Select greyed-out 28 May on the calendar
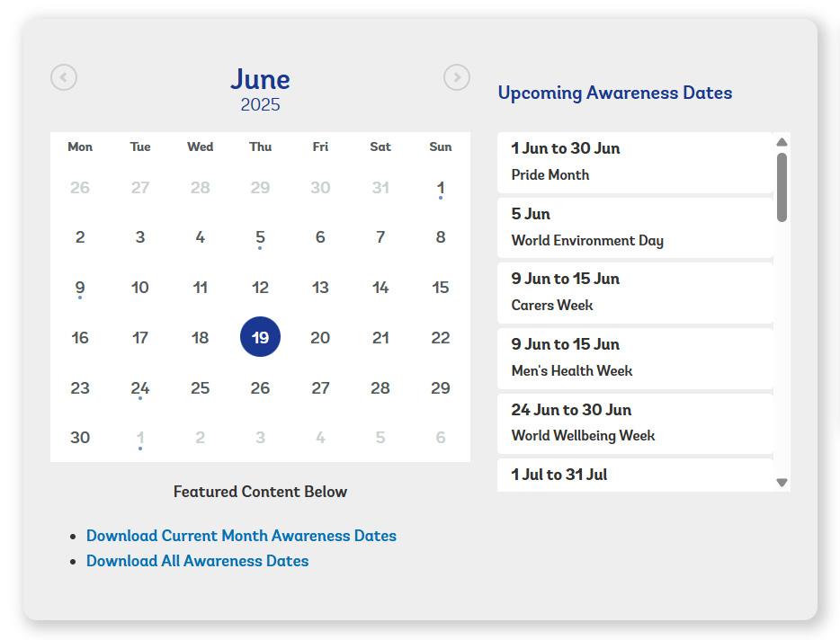840x640 pixels. [x=201, y=188]
